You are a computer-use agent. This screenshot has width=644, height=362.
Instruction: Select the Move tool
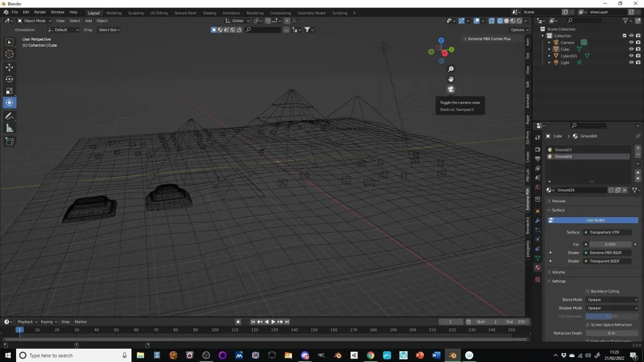click(x=10, y=67)
